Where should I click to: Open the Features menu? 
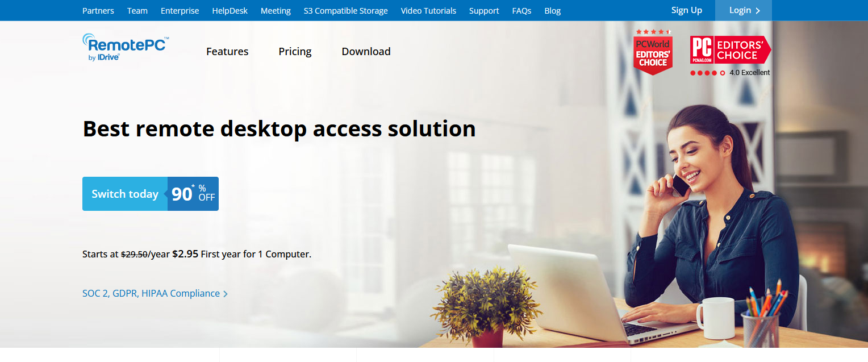[x=227, y=51]
